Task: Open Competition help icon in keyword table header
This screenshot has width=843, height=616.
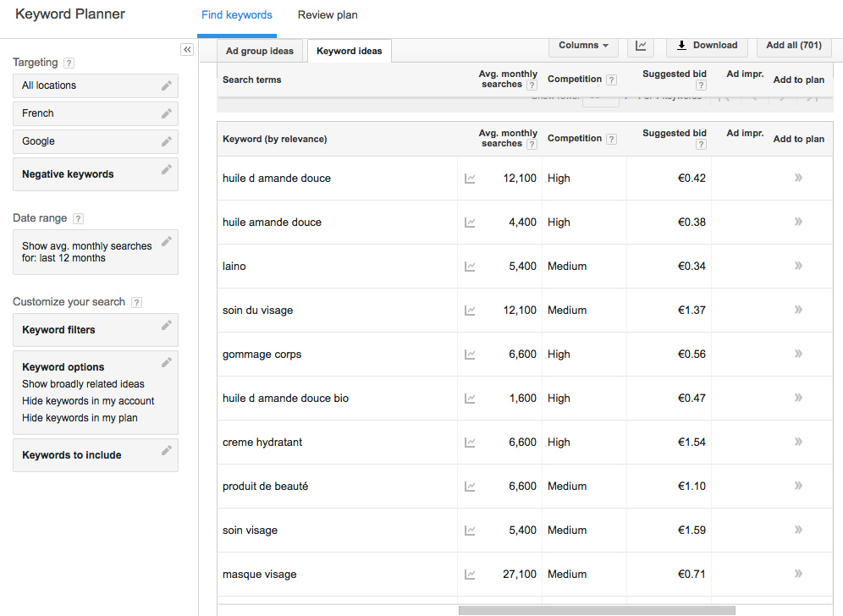Action: pos(611,140)
